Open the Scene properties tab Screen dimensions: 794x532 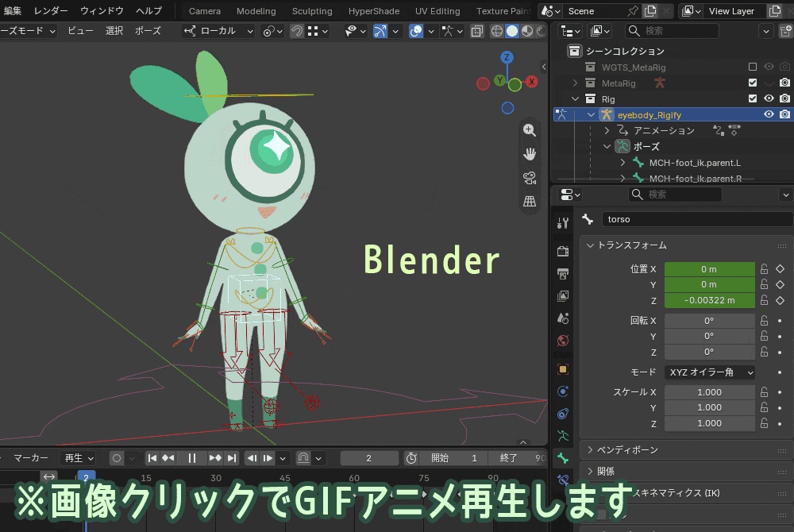(x=563, y=318)
